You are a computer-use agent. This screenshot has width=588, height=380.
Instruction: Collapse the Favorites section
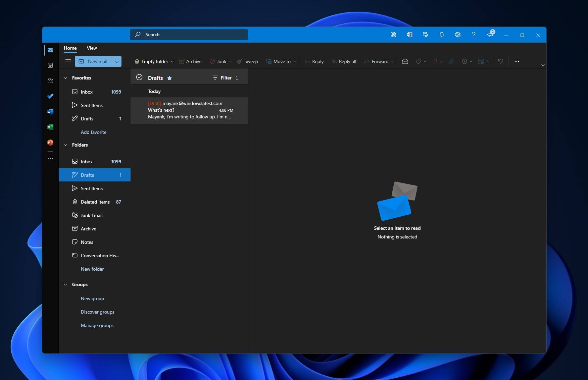click(66, 78)
